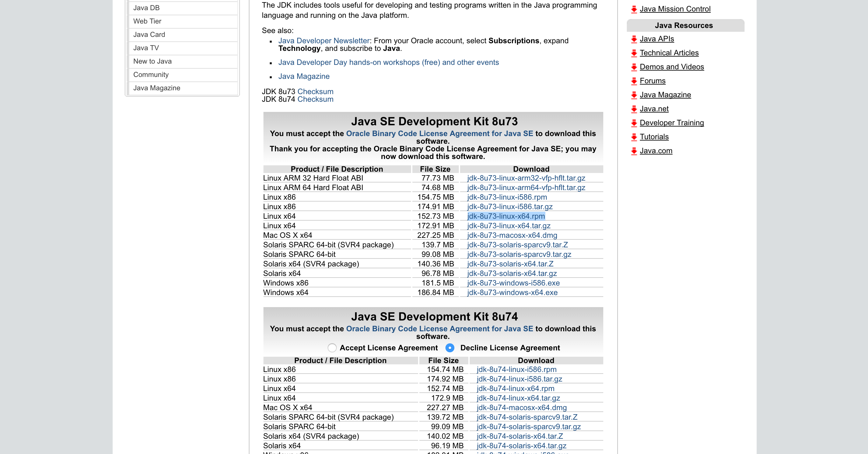Image resolution: width=868 pixels, height=454 pixels.
Task: Open the New to Java section
Action: pos(153,61)
